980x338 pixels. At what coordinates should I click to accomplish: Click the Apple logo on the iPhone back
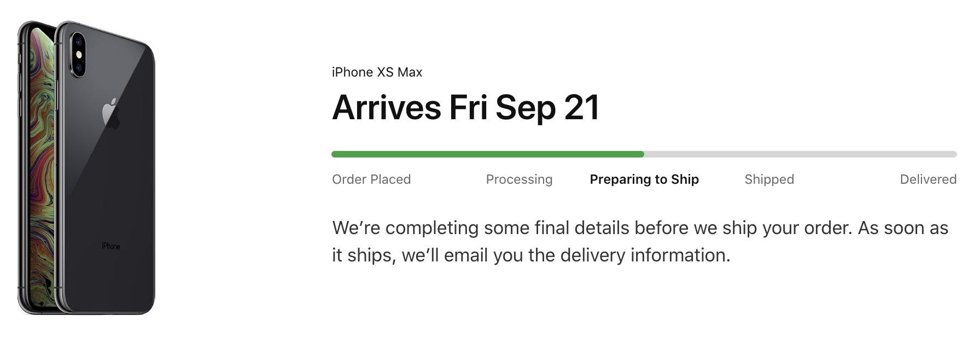click(111, 114)
